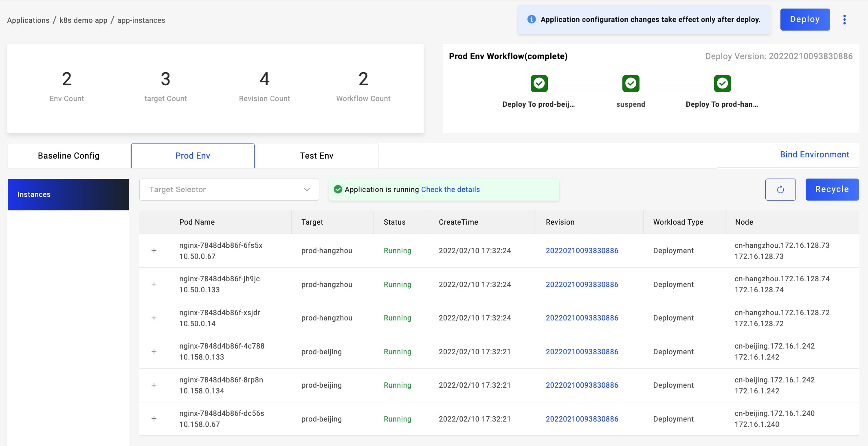Select the Prod Env tab
The image size is (868, 446).
[x=193, y=156]
